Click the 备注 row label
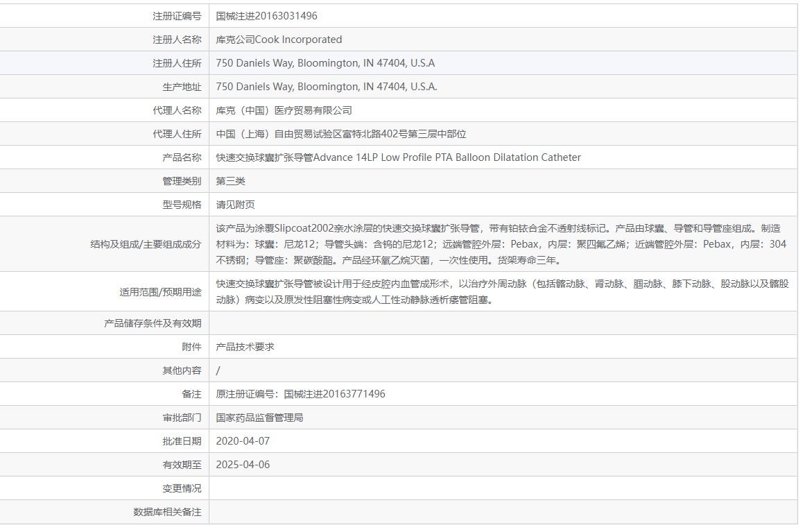The height and width of the screenshot is (532, 803). (191, 394)
